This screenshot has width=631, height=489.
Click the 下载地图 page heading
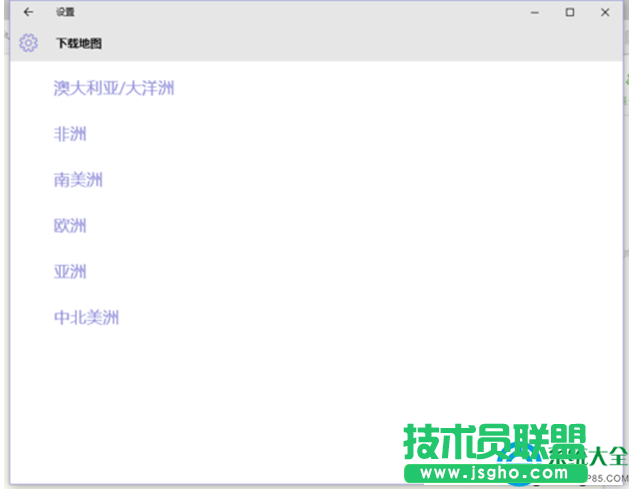pos(78,44)
